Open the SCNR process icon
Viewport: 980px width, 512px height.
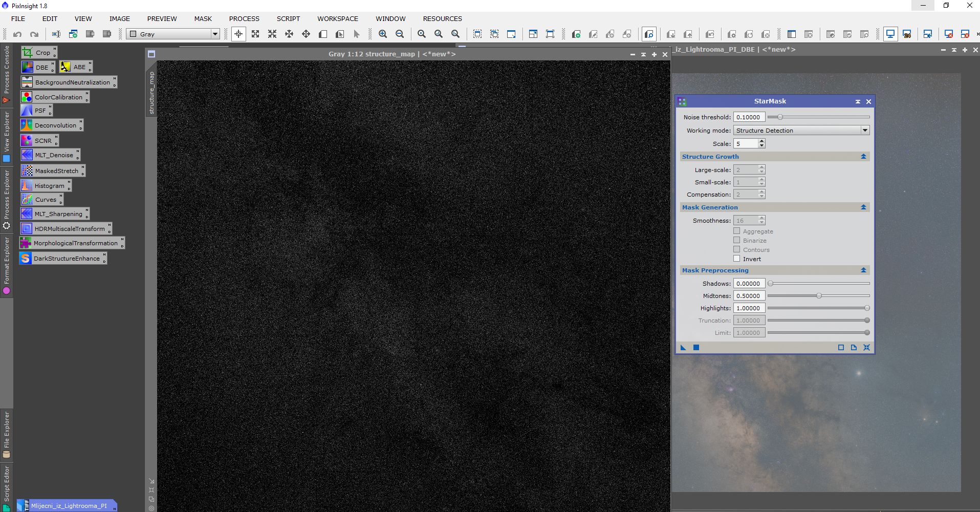pos(39,140)
